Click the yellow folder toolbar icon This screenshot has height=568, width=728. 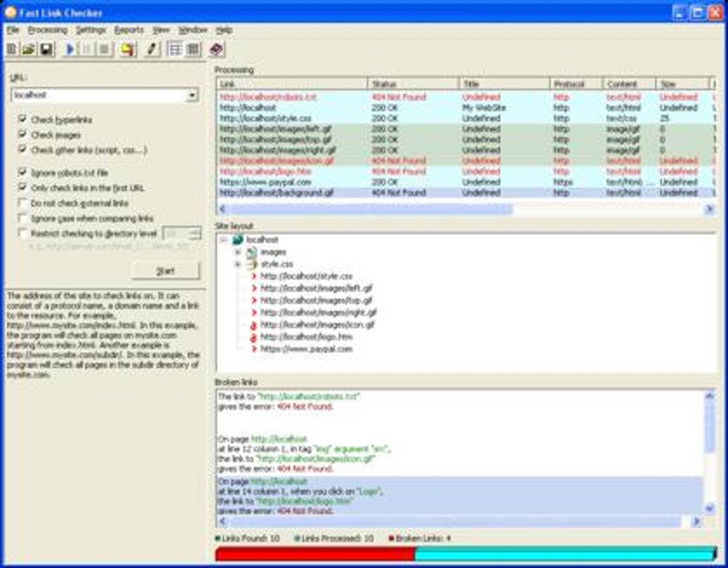point(127,49)
